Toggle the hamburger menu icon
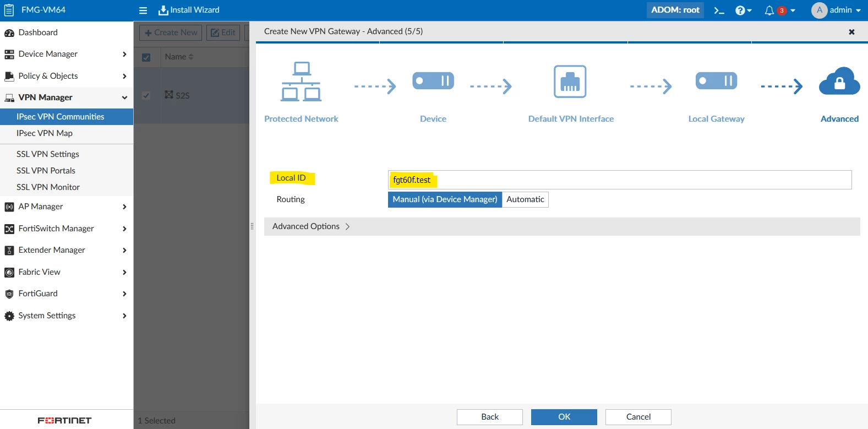This screenshot has width=868, height=429. (x=143, y=10)
